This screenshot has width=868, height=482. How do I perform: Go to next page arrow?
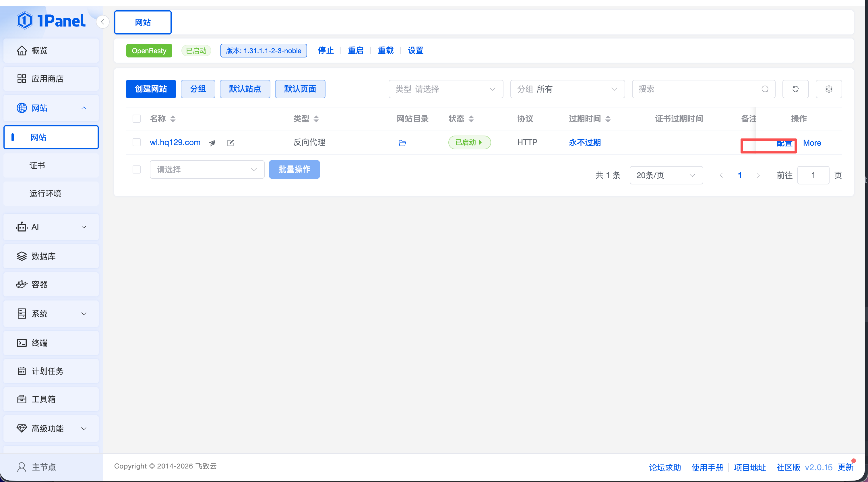click(x=758, y=175)
